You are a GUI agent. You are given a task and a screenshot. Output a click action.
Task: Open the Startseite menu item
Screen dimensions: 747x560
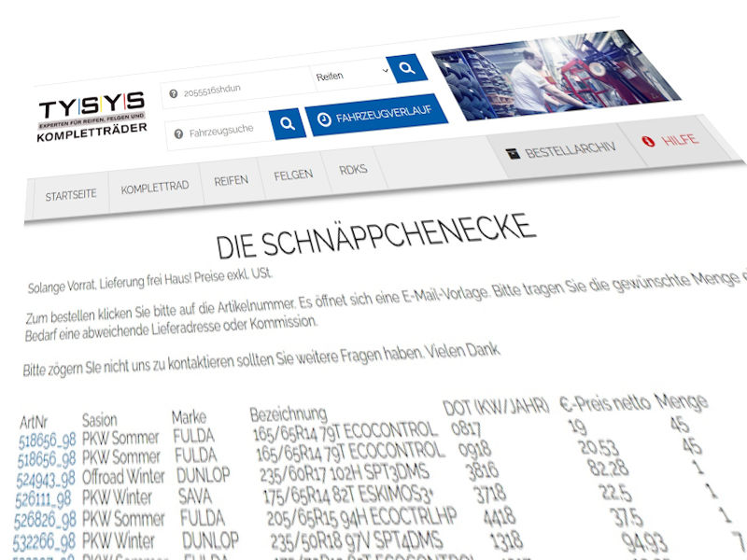click(71, 195)
